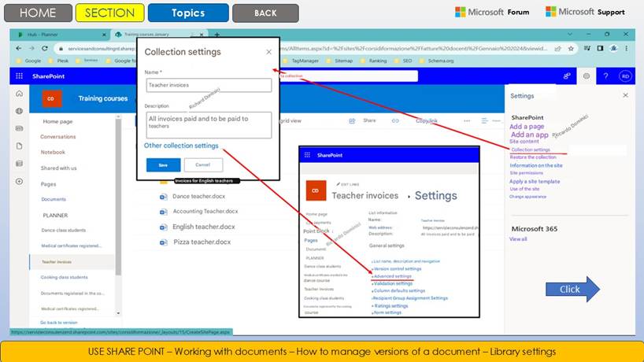This screenshot has height=362, width=644.
Task: Click the SharePoint settings gear icon
Action: (586, 76)
